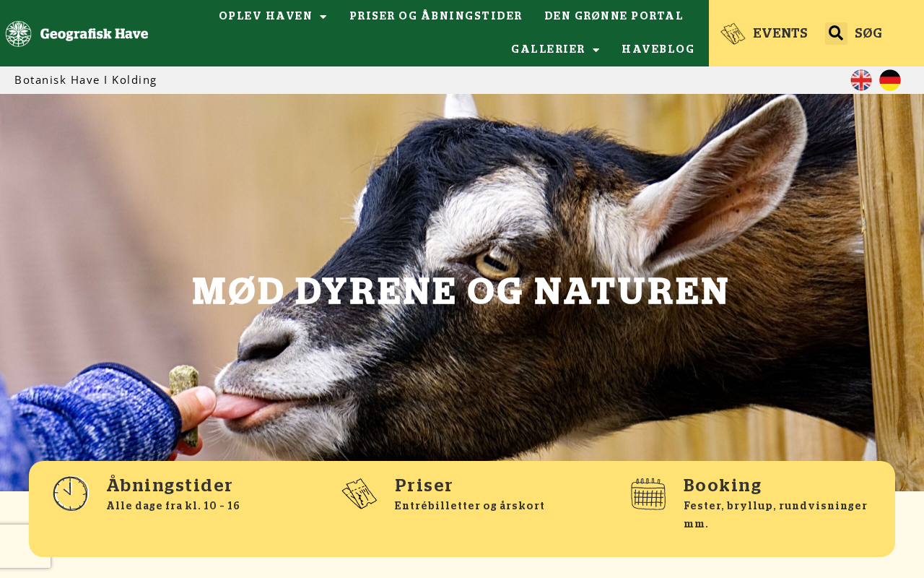The width and height of the screenshot is (924, 578).
Task: Click the Geografisk Have tree logo icon
Action: [18, 34]
